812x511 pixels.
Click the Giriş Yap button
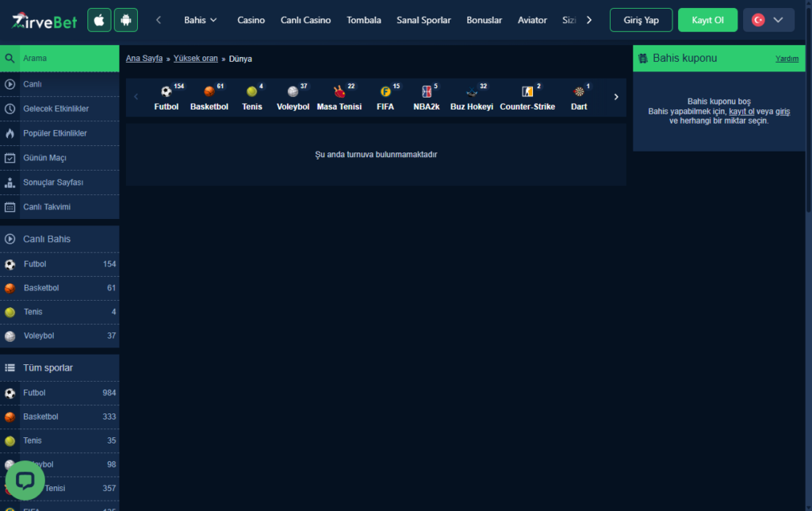(x=641, y=20)
